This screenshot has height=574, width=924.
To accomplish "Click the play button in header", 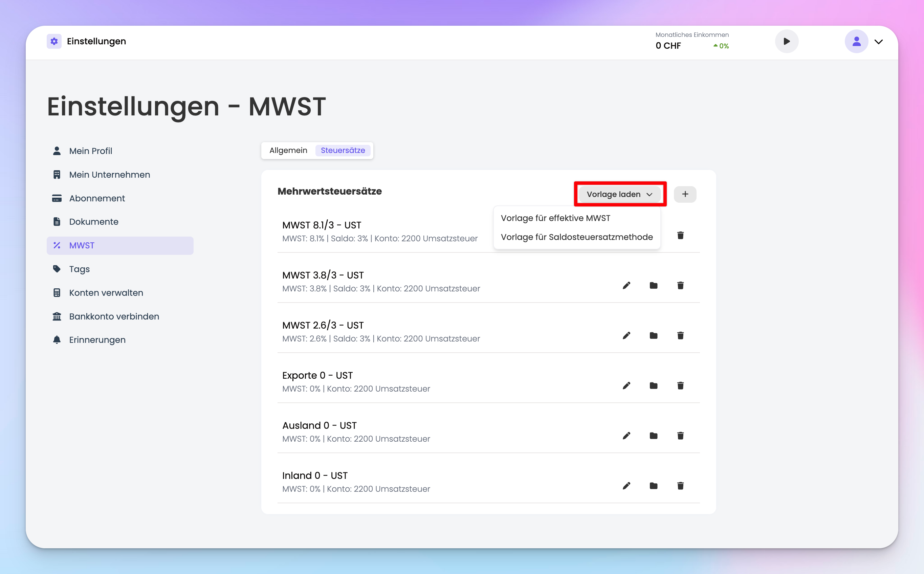I will pyautogui.click(x=786, y=41).
